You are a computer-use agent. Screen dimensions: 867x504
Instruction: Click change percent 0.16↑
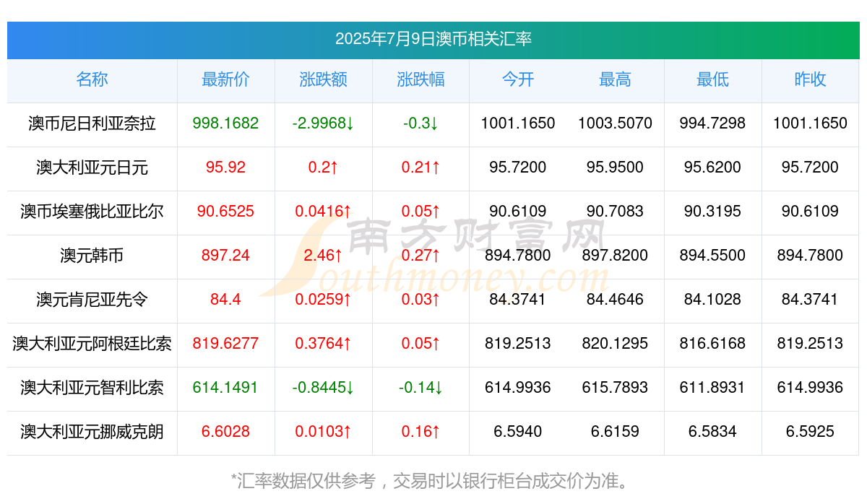[420, 432]
